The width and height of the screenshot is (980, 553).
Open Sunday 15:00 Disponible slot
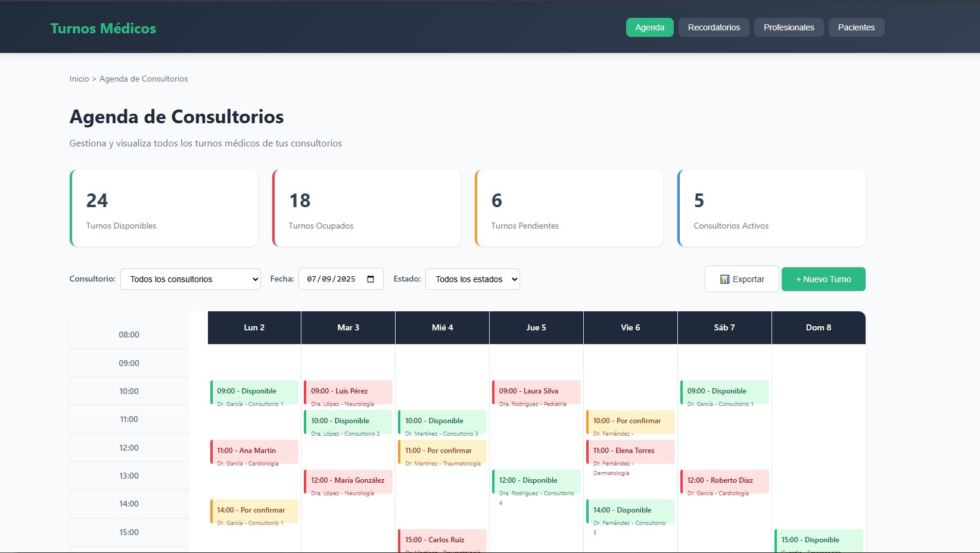tap(819, 540)
